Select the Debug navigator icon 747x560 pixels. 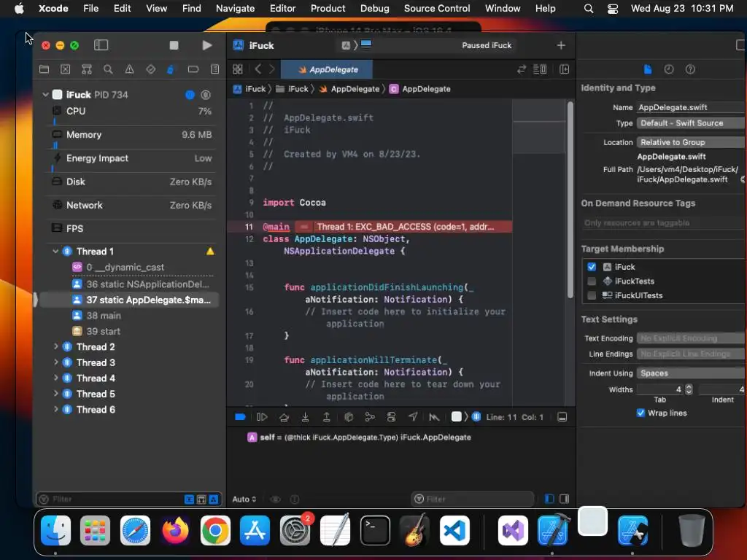[x=171, y=69]
